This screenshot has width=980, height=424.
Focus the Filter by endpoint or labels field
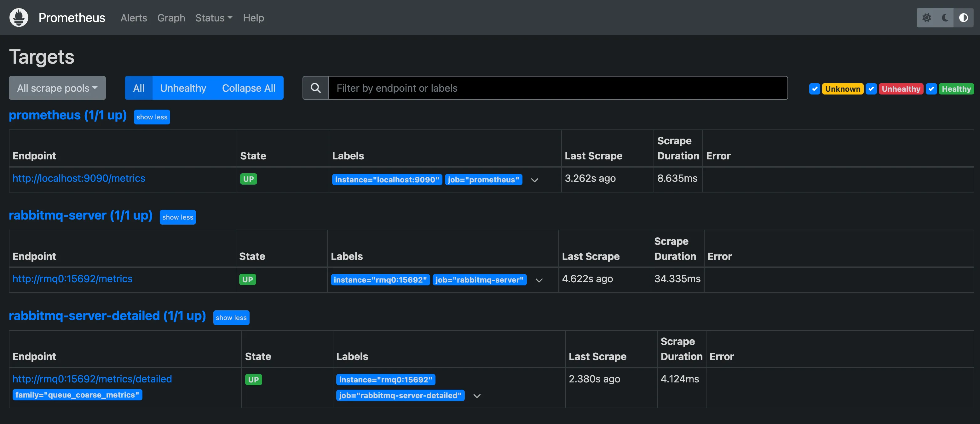(x=558, y=88)
